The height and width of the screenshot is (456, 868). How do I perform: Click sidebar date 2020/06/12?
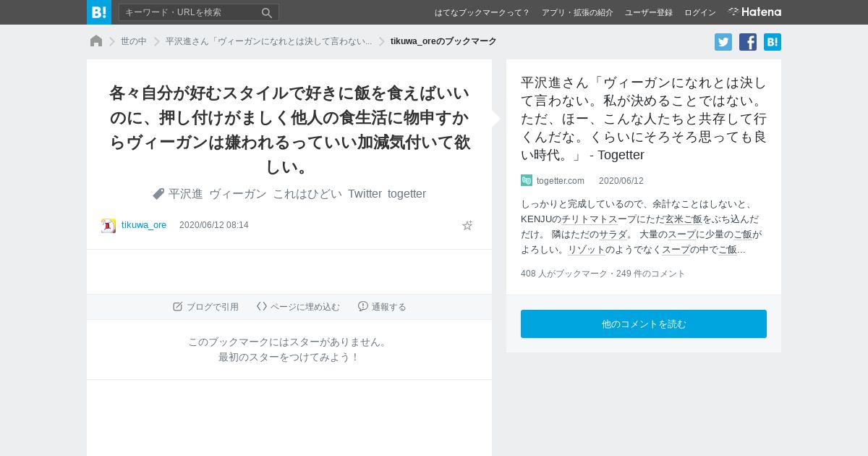tap(621, 180)
